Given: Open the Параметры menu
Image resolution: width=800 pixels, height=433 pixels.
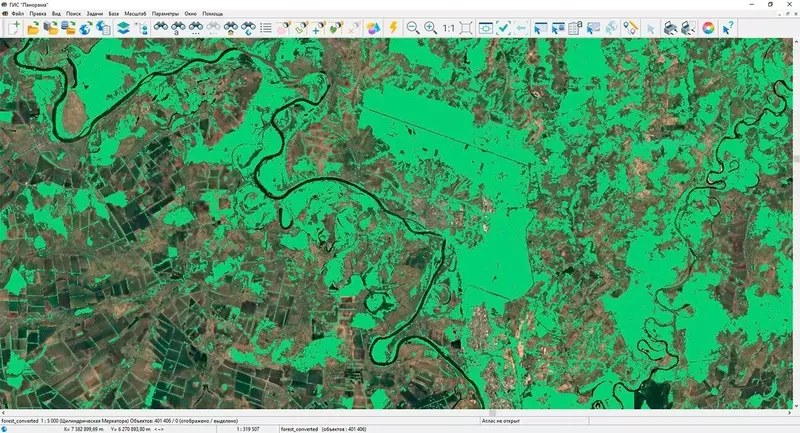Looking at the screenshot, I should pyautogui.click(x=165, y=14).
